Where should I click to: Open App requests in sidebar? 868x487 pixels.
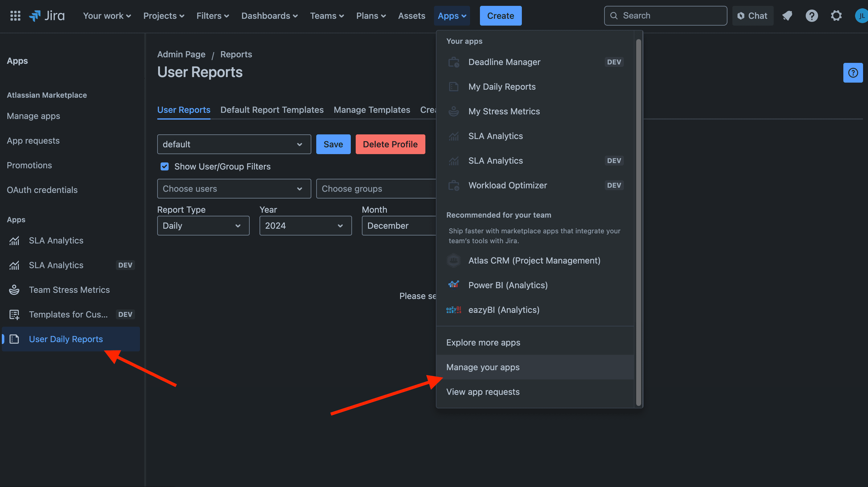(x=33, y=141)
